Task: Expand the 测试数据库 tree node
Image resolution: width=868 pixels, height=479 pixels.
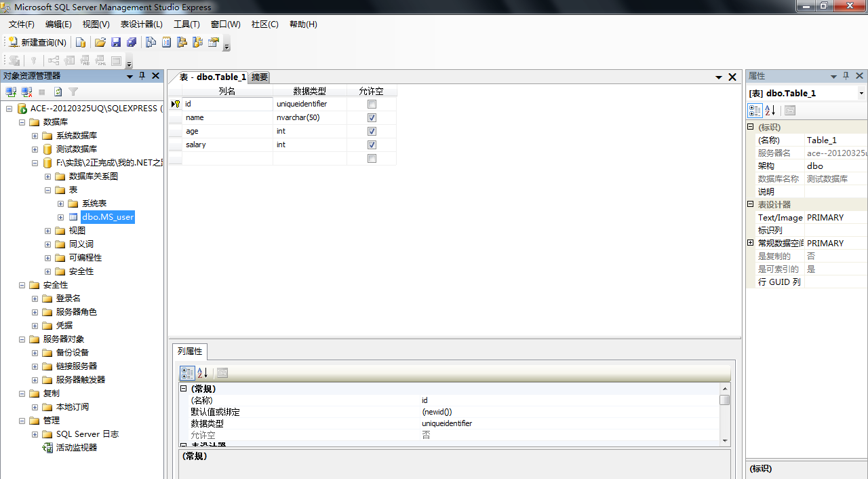Action: click(35, 149)
